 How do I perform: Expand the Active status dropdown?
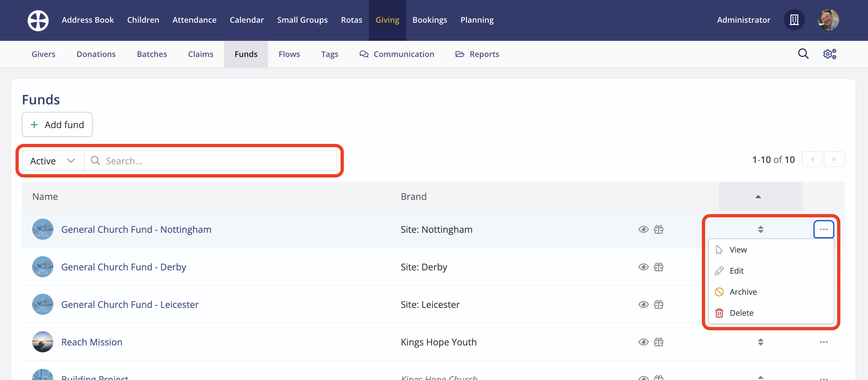pyautogui.click(x=53, y=161)
